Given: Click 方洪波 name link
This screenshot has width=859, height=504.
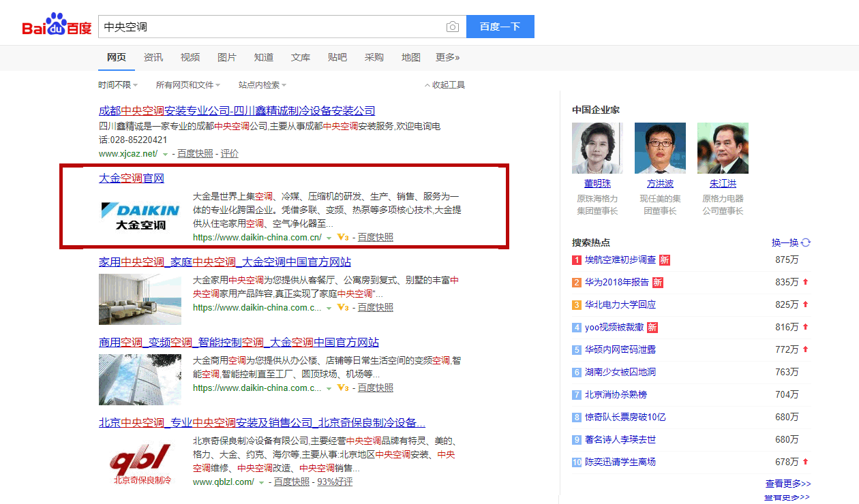Looking at the screenshot, I should [x=661, y=184].
